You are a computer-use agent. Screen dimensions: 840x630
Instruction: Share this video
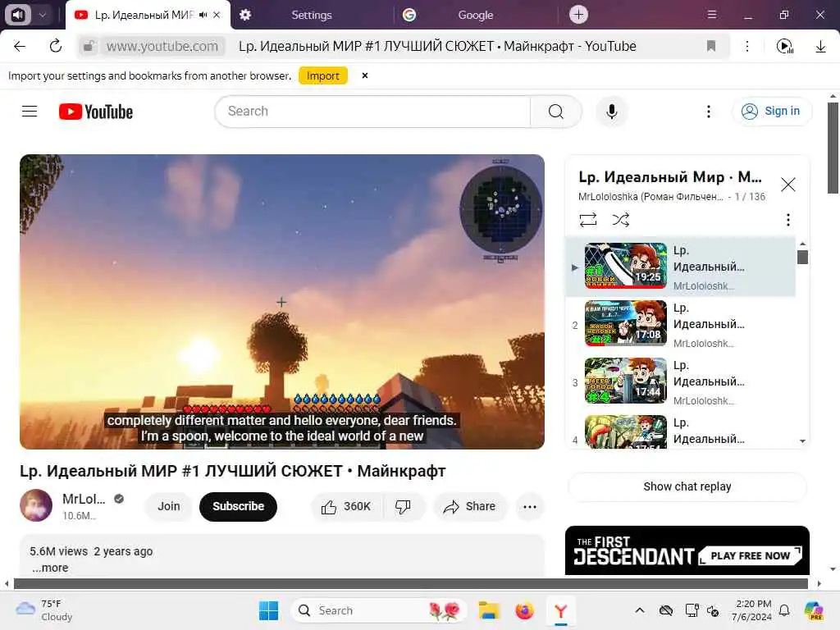tap(470, 506)
